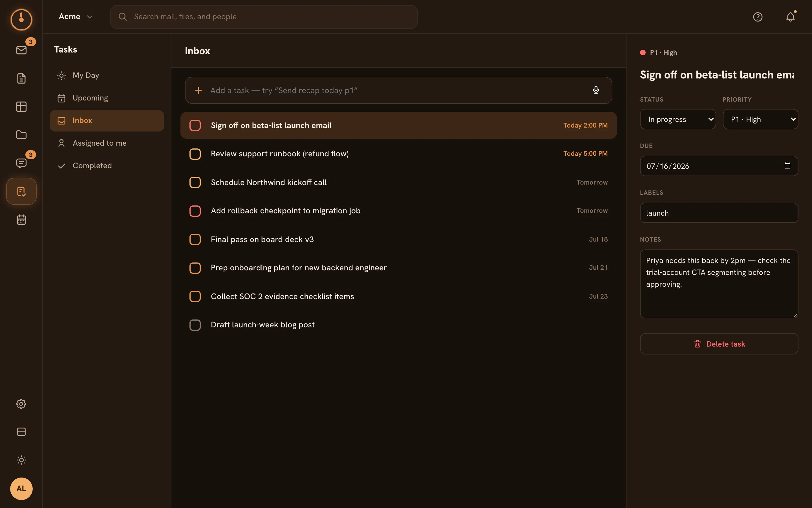Open the help question mark icon
This screenshot has width=812, height=508.
click(758, 17)
